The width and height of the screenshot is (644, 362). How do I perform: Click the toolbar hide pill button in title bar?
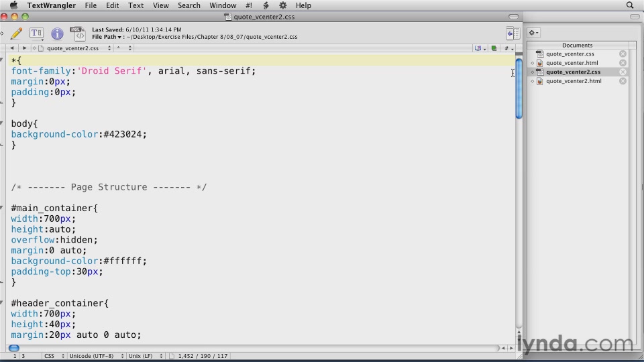click(x=513, y=17)
